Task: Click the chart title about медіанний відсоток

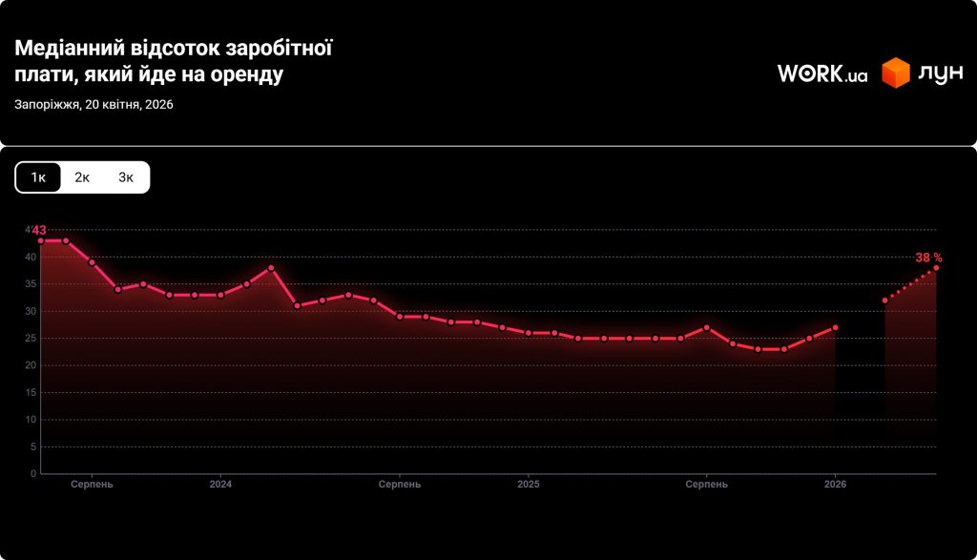Action: click(173, 61)
